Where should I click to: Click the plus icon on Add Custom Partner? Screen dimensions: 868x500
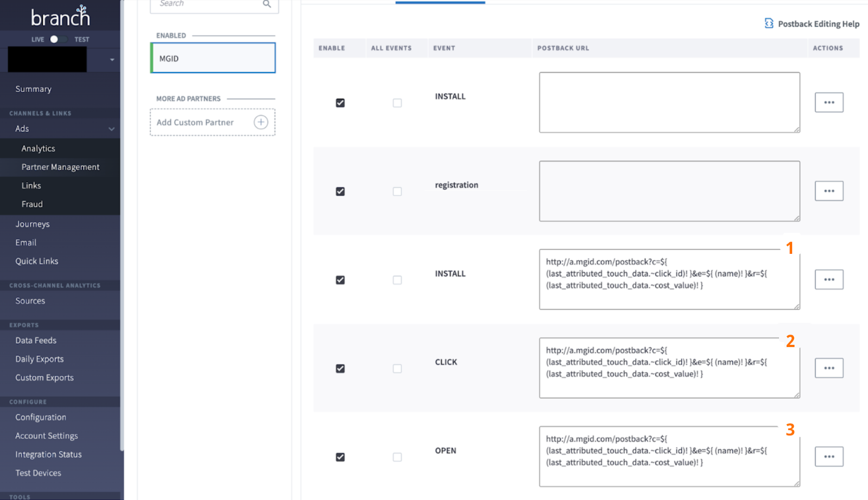260,122
